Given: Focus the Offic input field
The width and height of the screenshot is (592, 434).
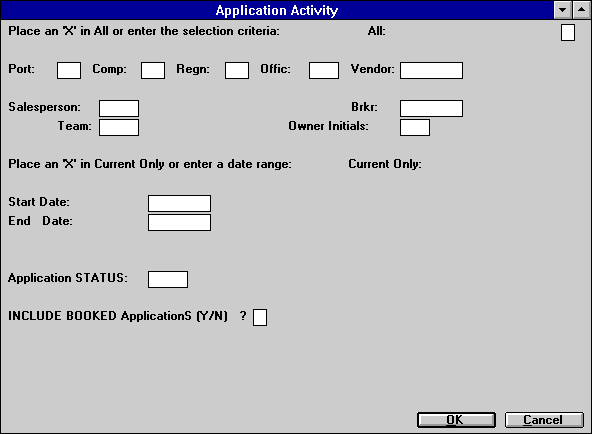Looking at the screenshot, I should (x=324, y=71).
